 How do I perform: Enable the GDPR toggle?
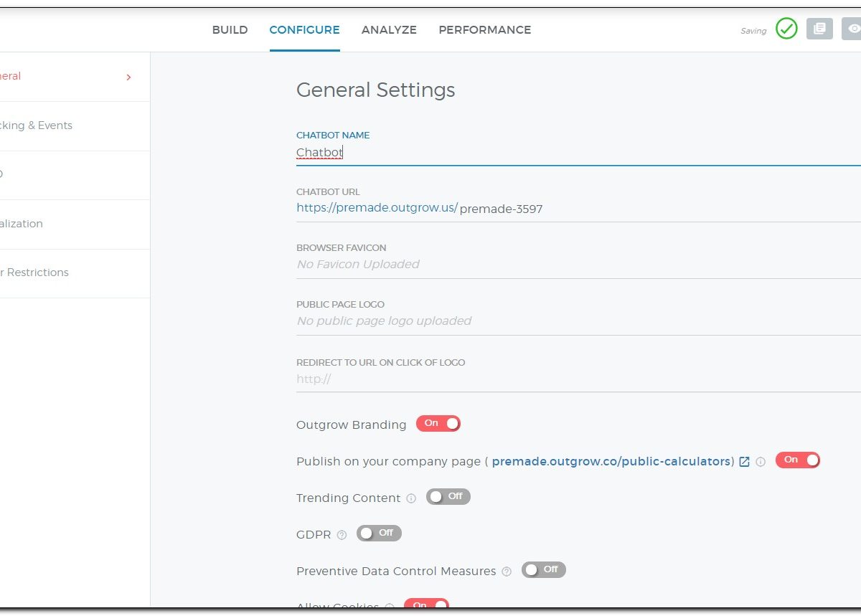pyautogui.click(x=379, y=534)
